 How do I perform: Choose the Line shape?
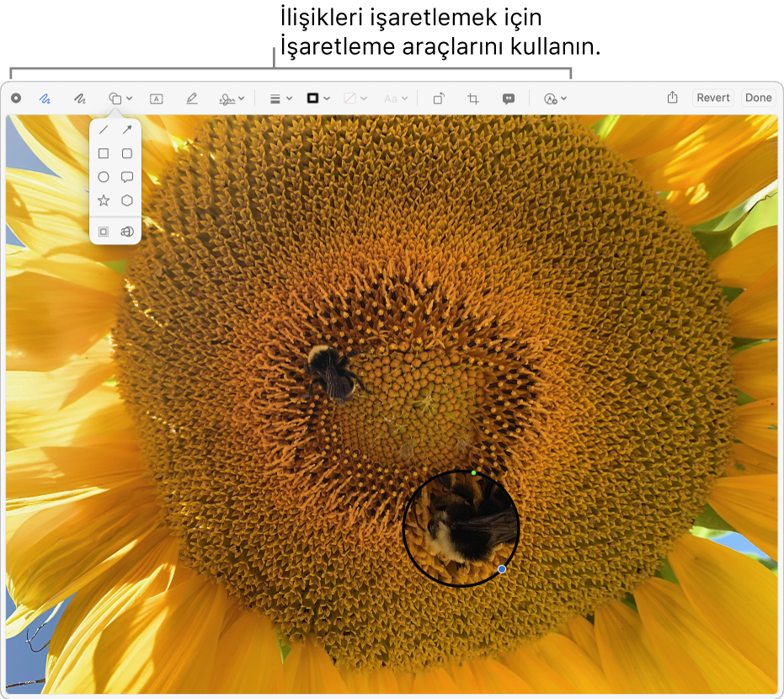(x=104, y=130)
